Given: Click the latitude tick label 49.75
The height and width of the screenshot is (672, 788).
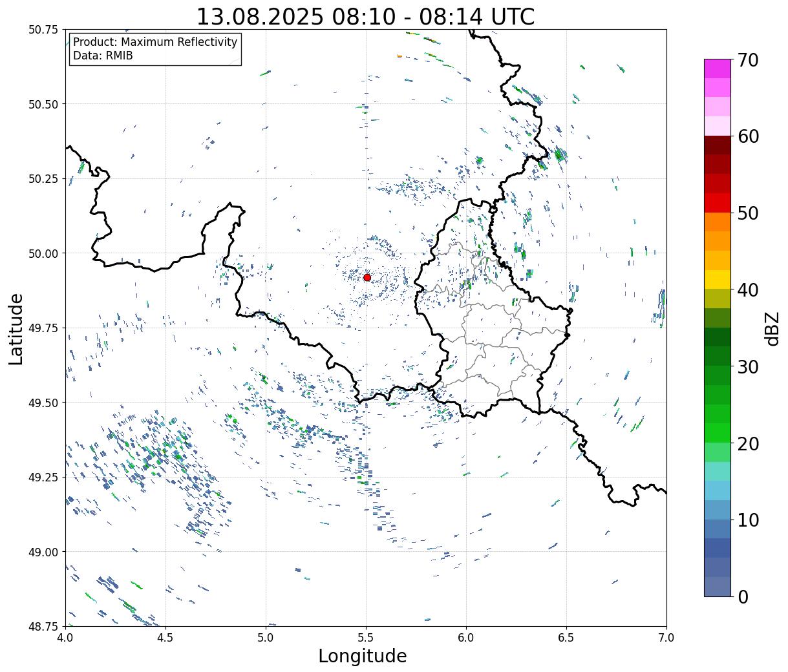Looking at the screenshot, I should click(43, 328).
